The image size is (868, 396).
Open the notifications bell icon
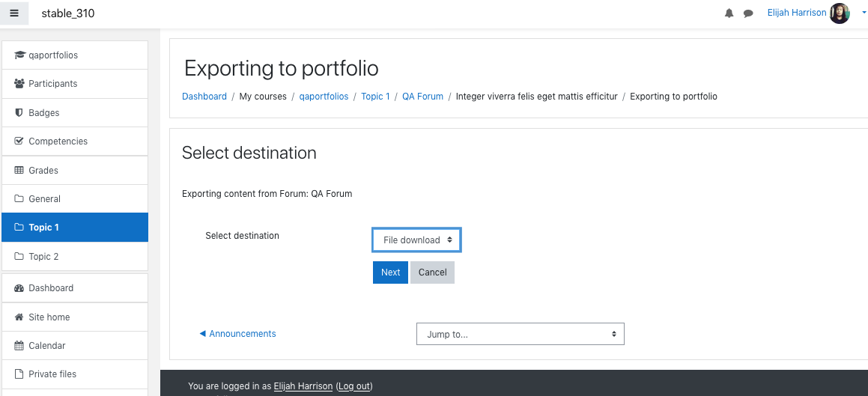729,13
